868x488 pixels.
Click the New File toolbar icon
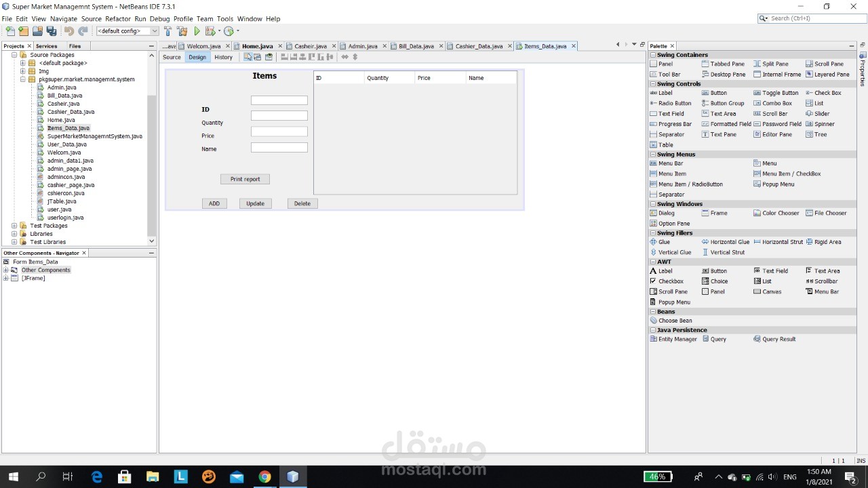[x=9, y=31]
